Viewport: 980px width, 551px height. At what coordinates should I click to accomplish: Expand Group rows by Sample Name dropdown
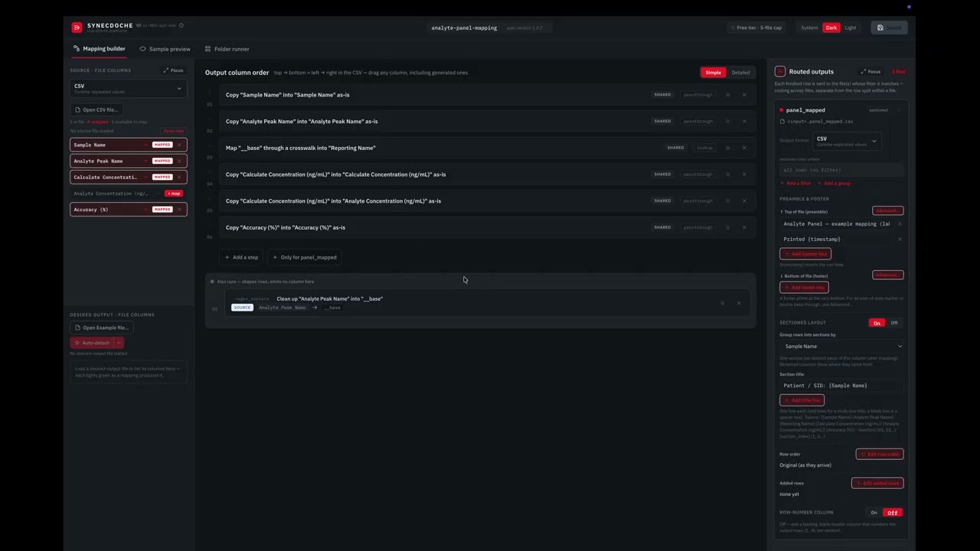point(841,346)
